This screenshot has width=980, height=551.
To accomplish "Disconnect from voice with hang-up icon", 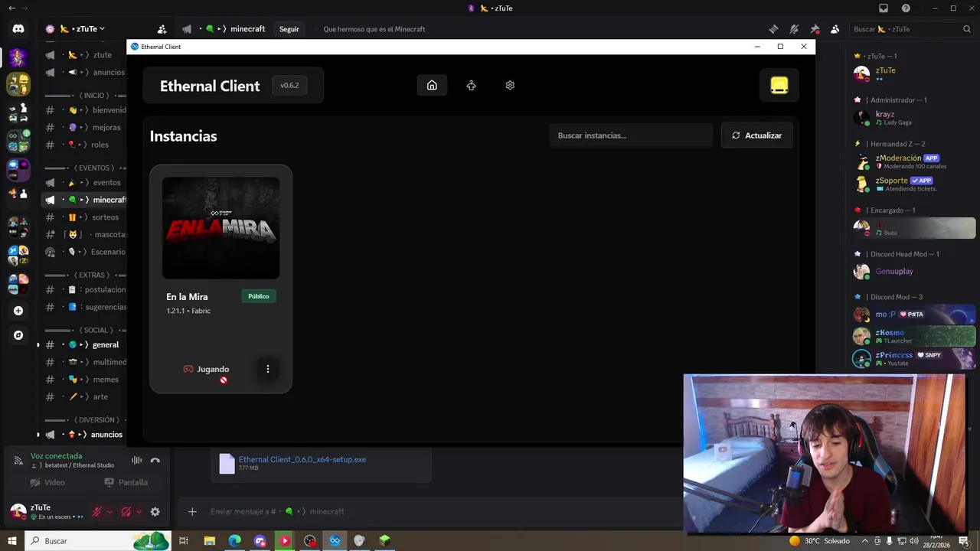I will 155,460.
